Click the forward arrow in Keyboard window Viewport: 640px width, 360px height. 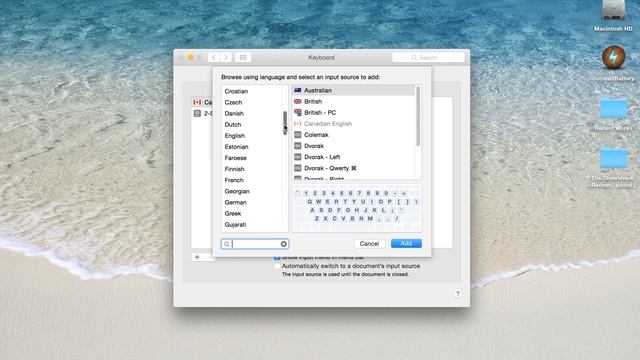pyautogui.click(x=226, y=58)
